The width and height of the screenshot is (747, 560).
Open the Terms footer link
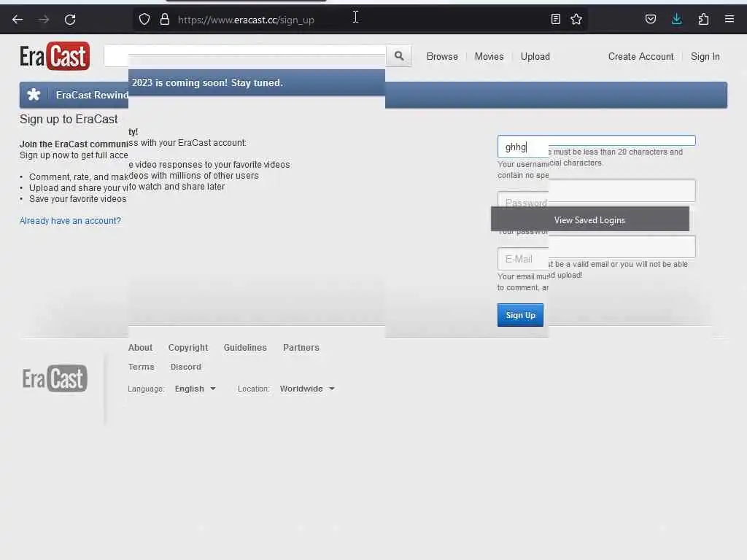pos(141,367)
